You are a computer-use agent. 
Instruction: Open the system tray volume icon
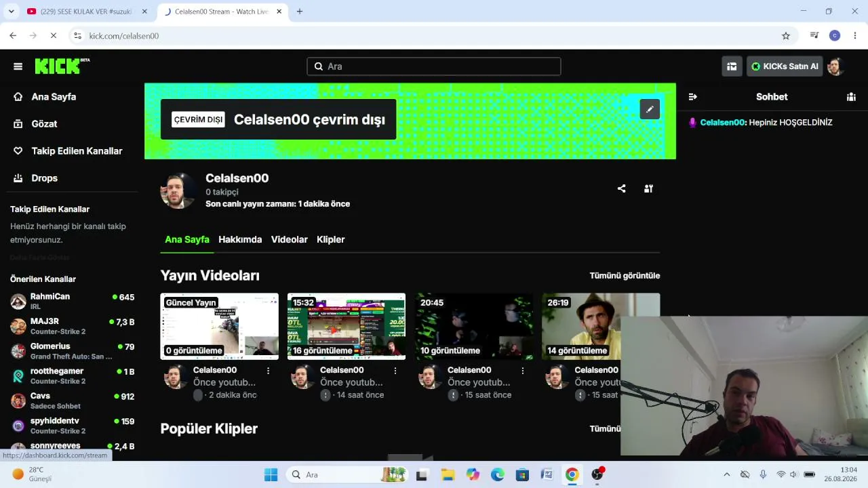[793, 474]
